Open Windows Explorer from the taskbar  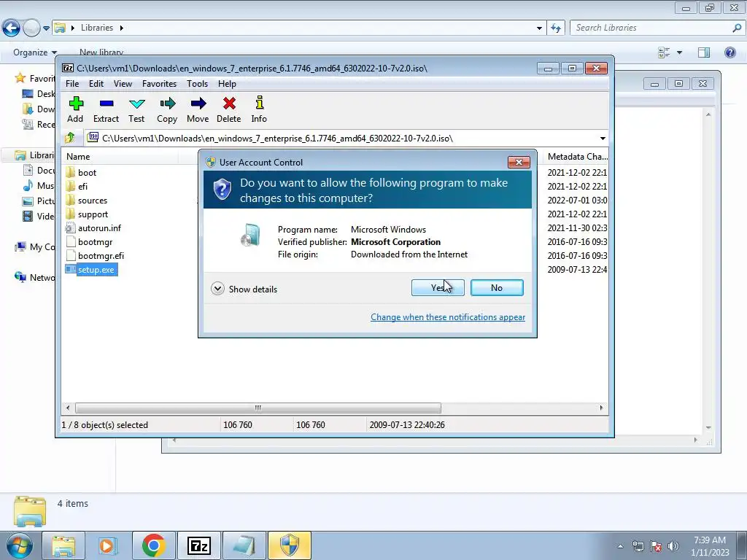[x=63, y=545]
